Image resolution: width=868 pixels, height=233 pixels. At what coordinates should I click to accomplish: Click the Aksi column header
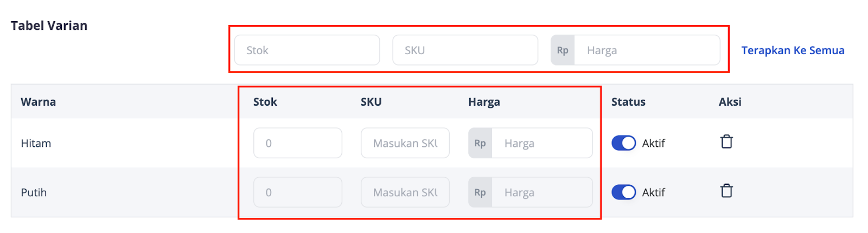point(730,102)
